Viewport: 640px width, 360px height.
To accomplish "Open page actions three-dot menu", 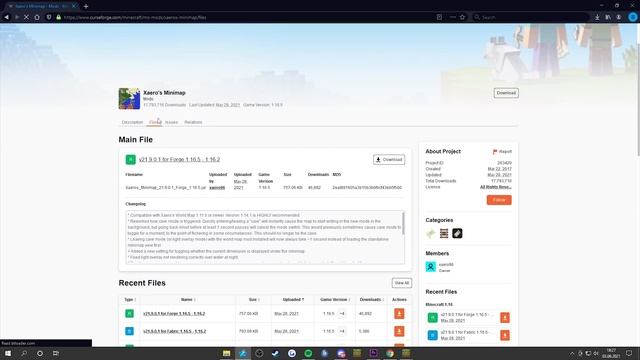I will pos(452,17).
